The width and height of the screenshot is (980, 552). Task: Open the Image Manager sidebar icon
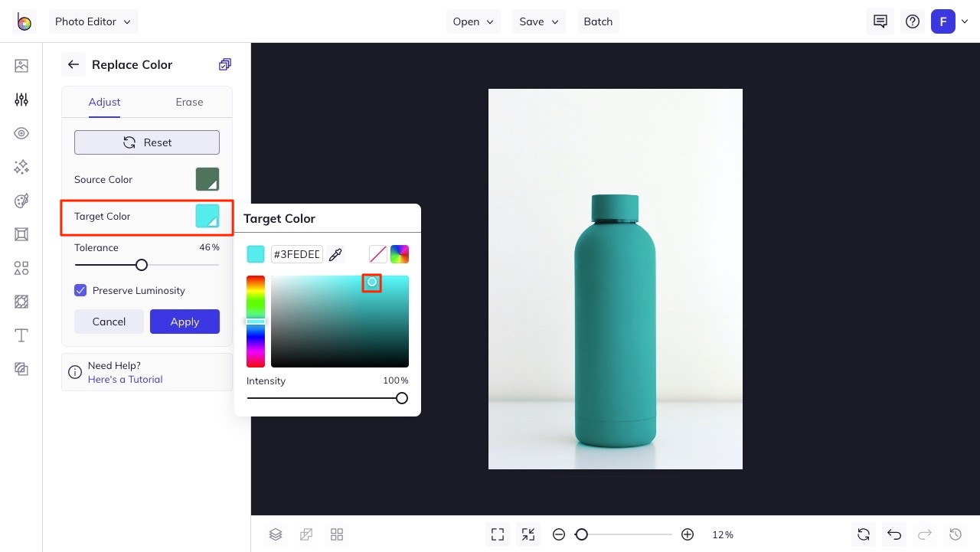click(x=21, y=66)
